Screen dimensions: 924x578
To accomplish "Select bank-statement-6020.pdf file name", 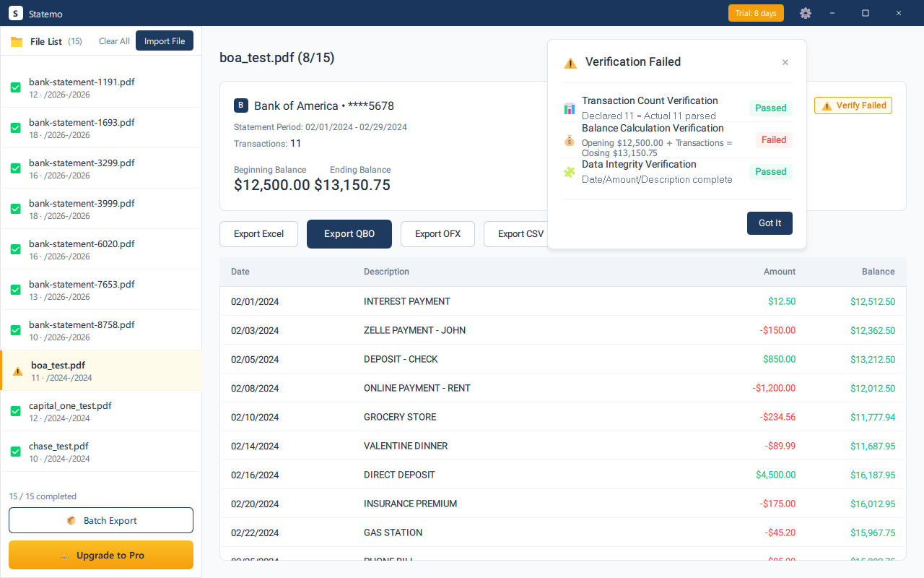I will pos(82,243).
